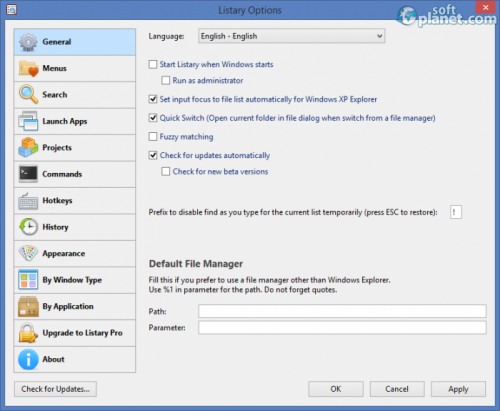
Task: Select the By Window Type label
Action: coord(72,280)
